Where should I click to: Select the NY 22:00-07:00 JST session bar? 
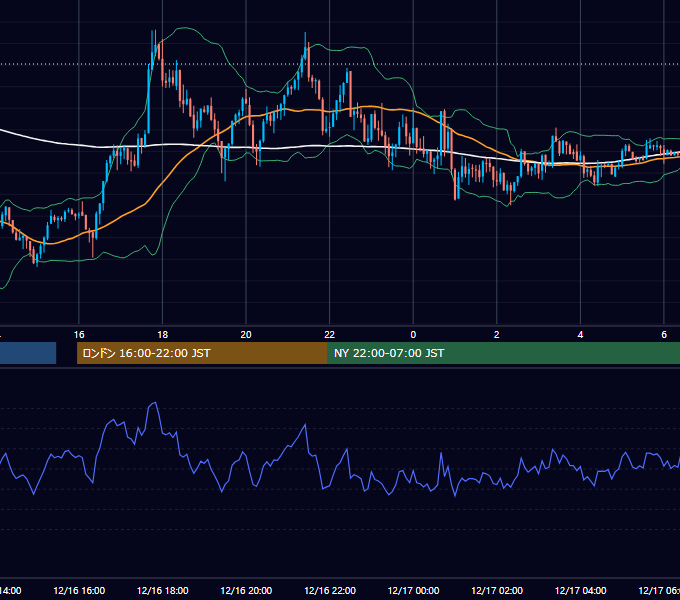pos(503,353)
